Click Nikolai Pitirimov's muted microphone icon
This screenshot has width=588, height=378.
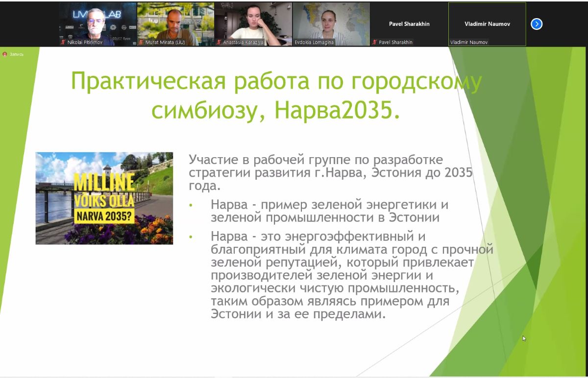point(63,43)
